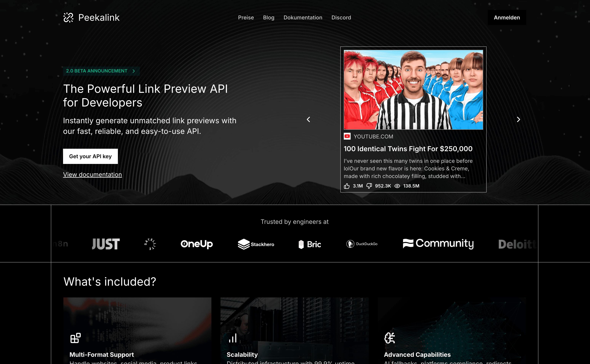
Task: Show previous link preview slide
Action: click(309, 119)
